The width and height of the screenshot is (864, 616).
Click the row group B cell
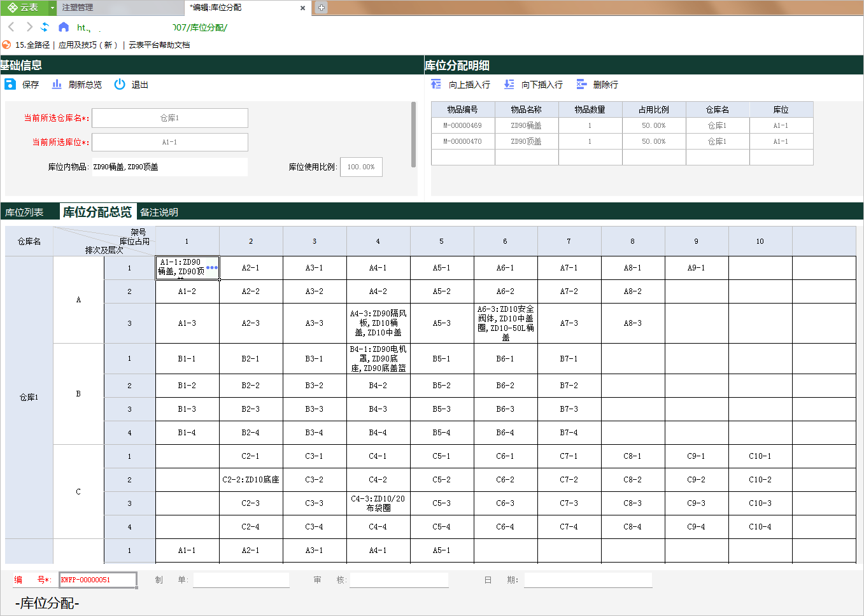coord(78,394)
